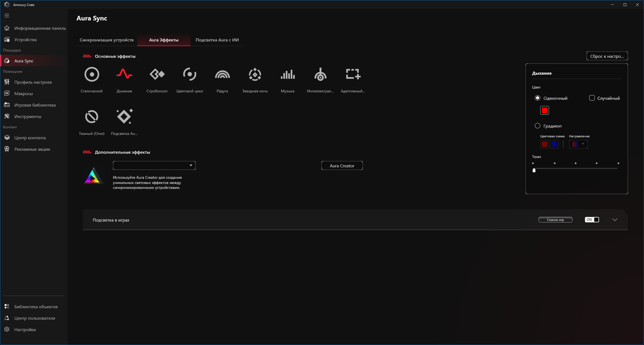
Task: Click the Цветовая схема label
Action: [x=552, y=136]
